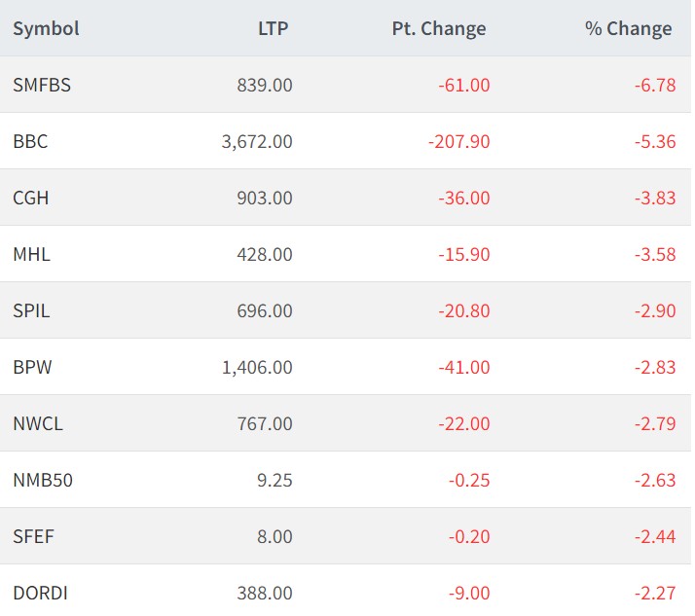The width and height of the screenshot is (695, 616).
Task: Select the NWCL symbol
Action: (38, 423)
